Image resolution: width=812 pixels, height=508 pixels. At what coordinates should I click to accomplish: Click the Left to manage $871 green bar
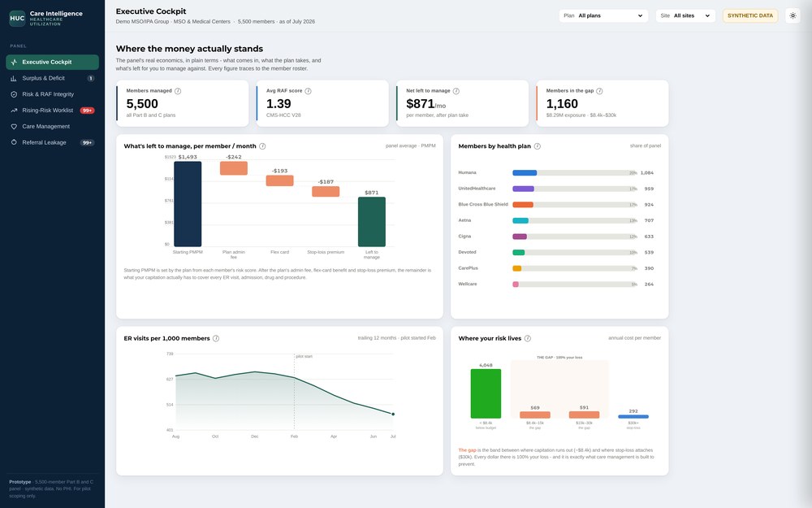372,222
